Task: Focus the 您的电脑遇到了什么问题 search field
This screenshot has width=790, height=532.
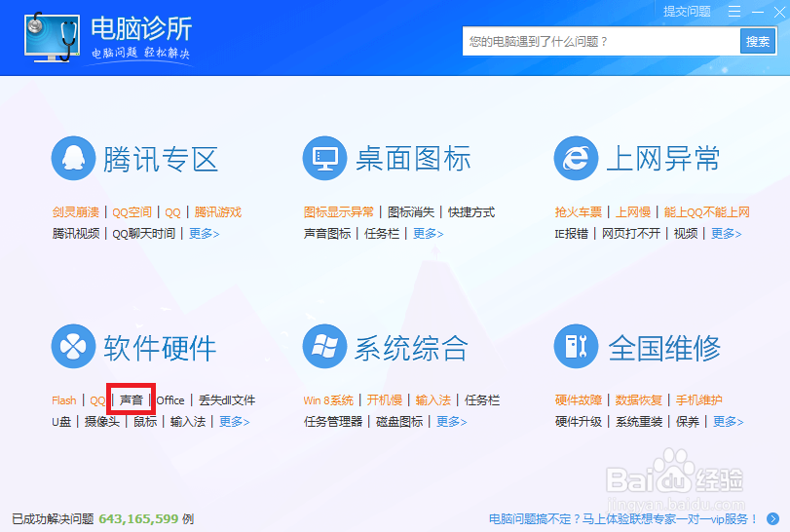Action: pos(601,41)
